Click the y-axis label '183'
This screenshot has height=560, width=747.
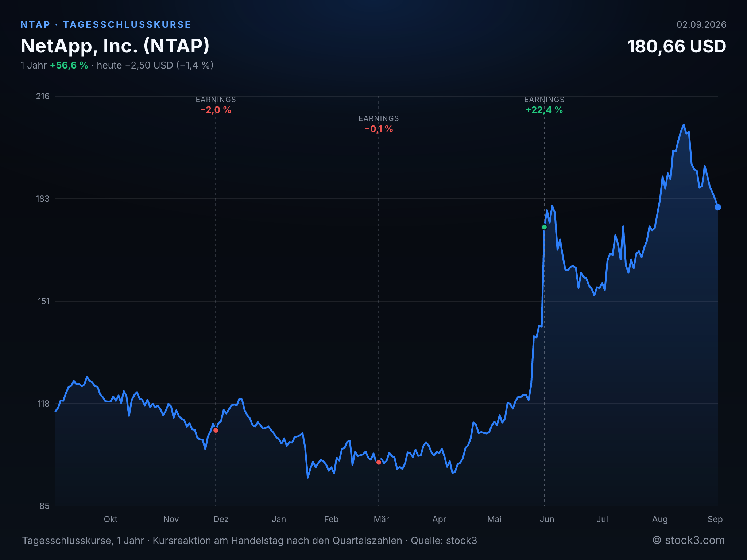(43, 199)
